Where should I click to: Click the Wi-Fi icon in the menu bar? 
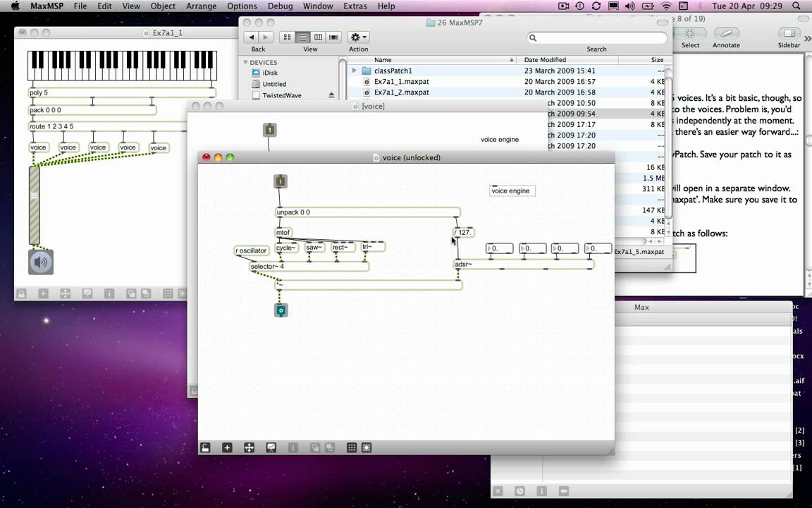click(667, 6)
